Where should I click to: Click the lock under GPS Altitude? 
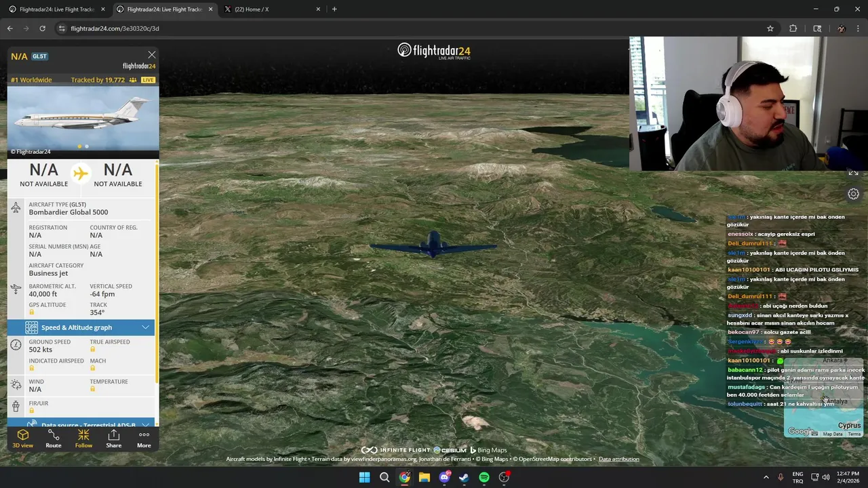point(32,312)
